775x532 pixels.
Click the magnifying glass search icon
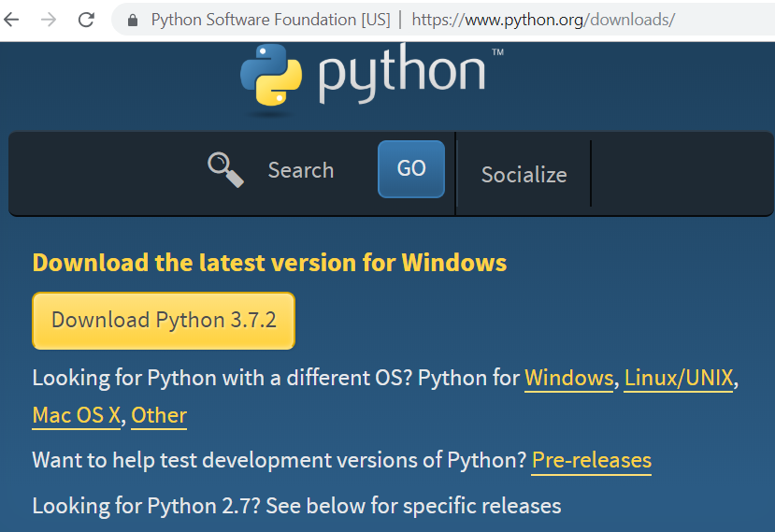click(x=225, y=170)
